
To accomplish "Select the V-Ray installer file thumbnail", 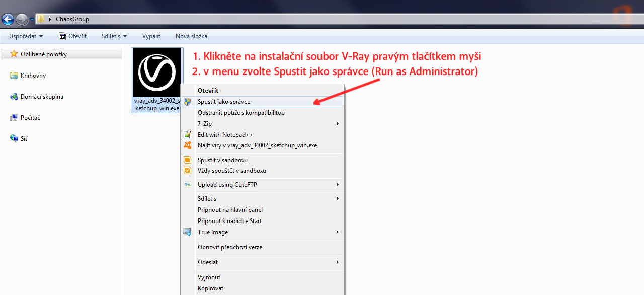I will point(156,72).
